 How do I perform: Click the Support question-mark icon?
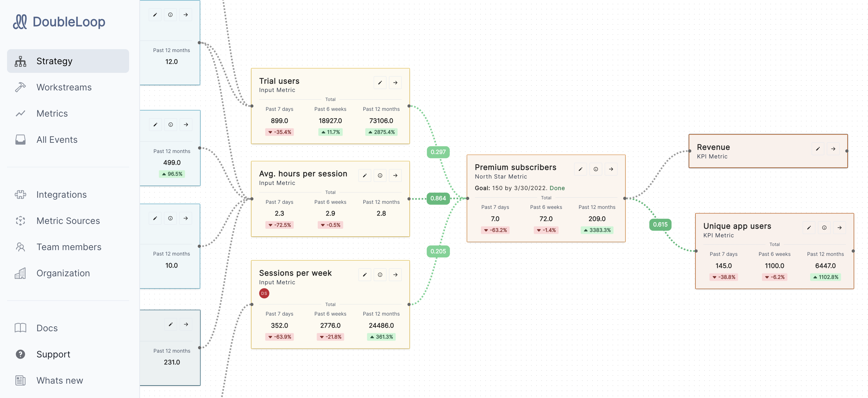click(x=20, y=354)
